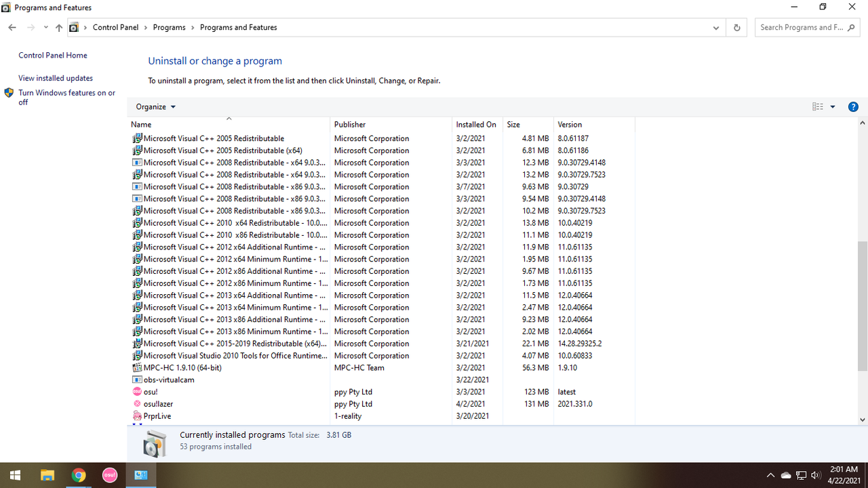Viewport: 868px width, 488px height.
Task: Click the osu!lazer program icon
Action: tap(137, 404)
